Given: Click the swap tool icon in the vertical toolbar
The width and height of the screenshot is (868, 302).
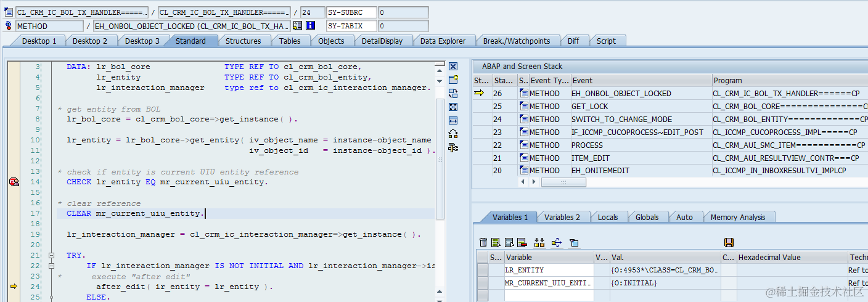Looking at the screenshot, I should pos(453,94).
